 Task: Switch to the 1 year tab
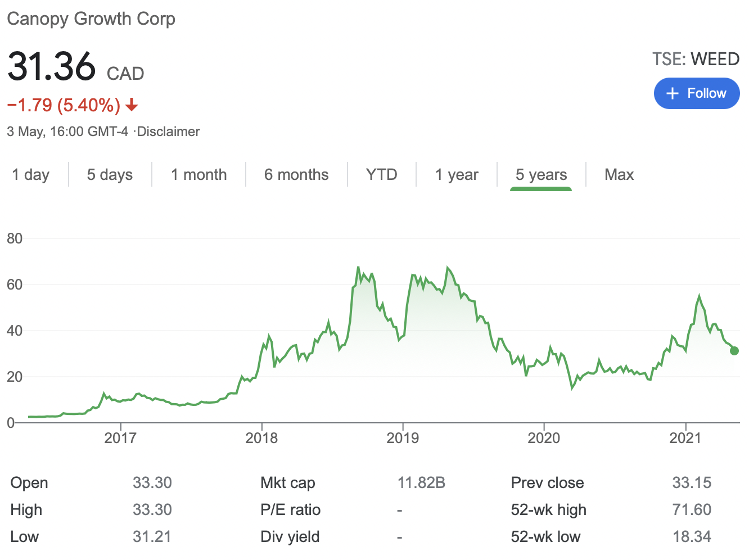point(457,175)
